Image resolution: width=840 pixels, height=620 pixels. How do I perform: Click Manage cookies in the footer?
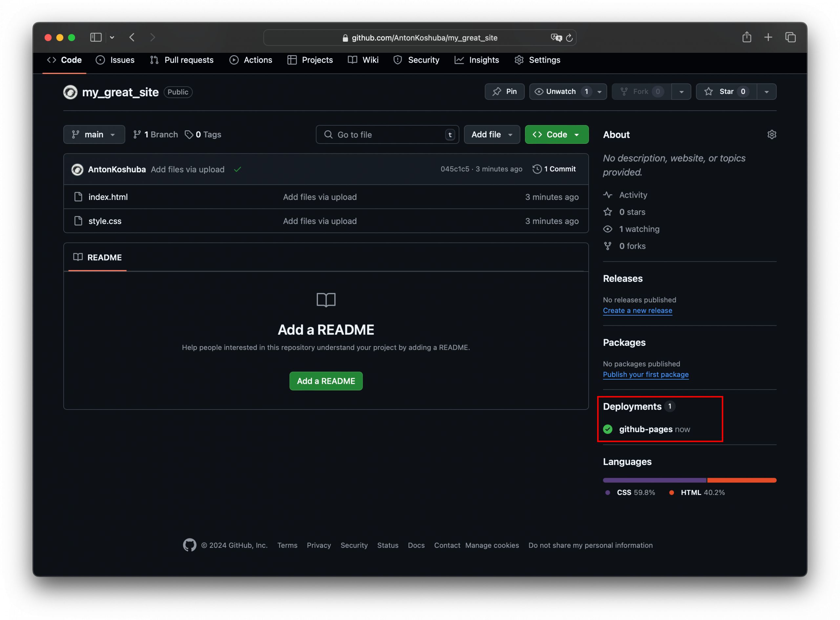pos(492,546)
